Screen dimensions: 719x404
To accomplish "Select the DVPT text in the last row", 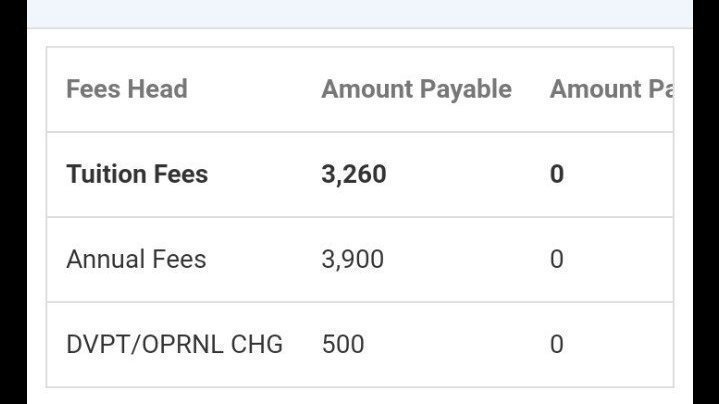I will pos(98,344).
